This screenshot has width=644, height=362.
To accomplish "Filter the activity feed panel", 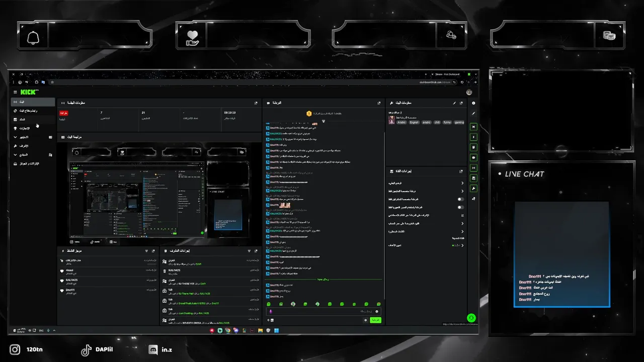I will coord(146,250).
